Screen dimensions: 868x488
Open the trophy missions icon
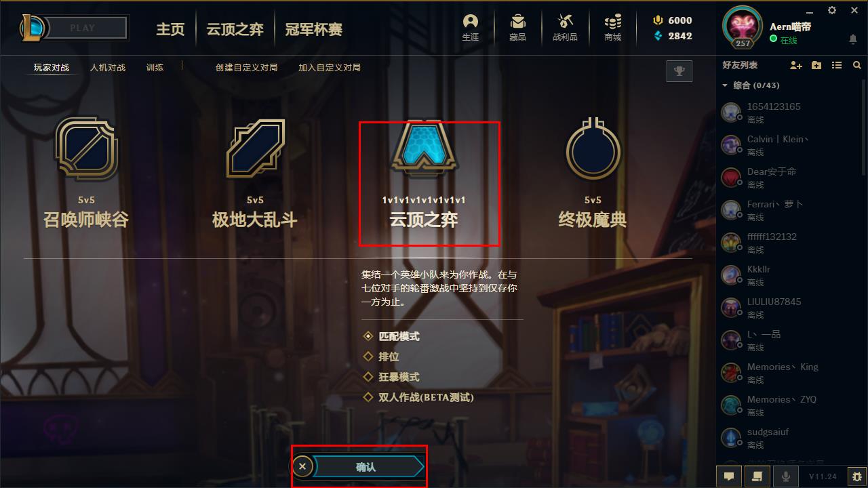coord(679,71)
